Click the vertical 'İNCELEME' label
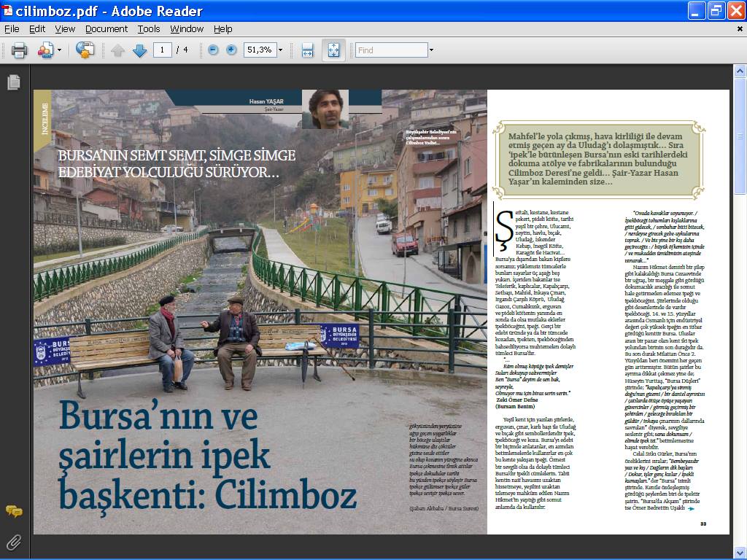747x560 pixels. tap(44, 119)
